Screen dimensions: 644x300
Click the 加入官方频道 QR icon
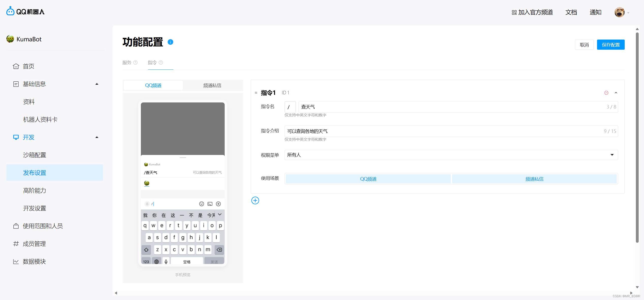pyautogui.click(x=514, y=12)
